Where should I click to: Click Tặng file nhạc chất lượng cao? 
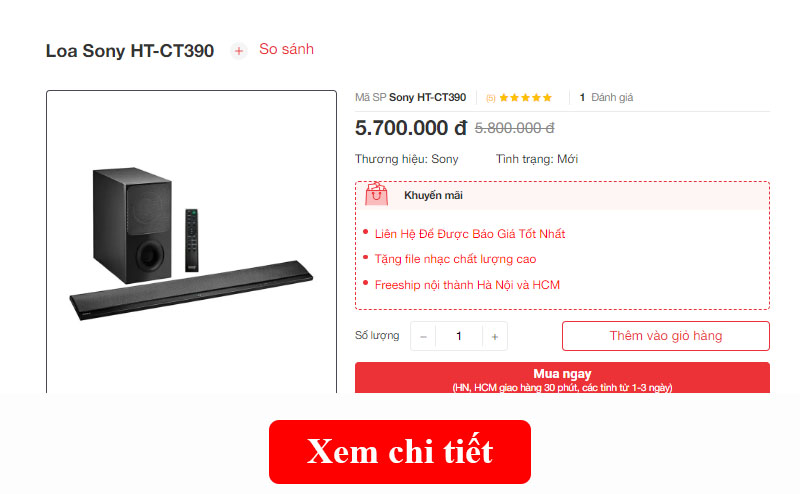(455, 259)
